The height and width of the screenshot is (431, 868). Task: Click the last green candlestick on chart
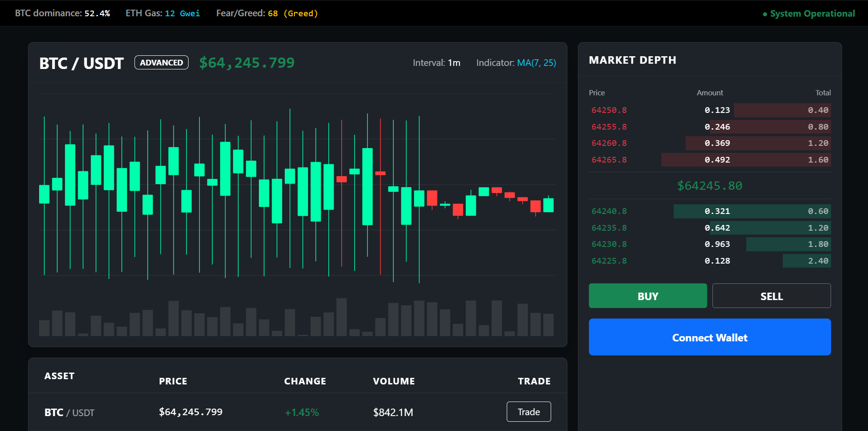point(548,205)
